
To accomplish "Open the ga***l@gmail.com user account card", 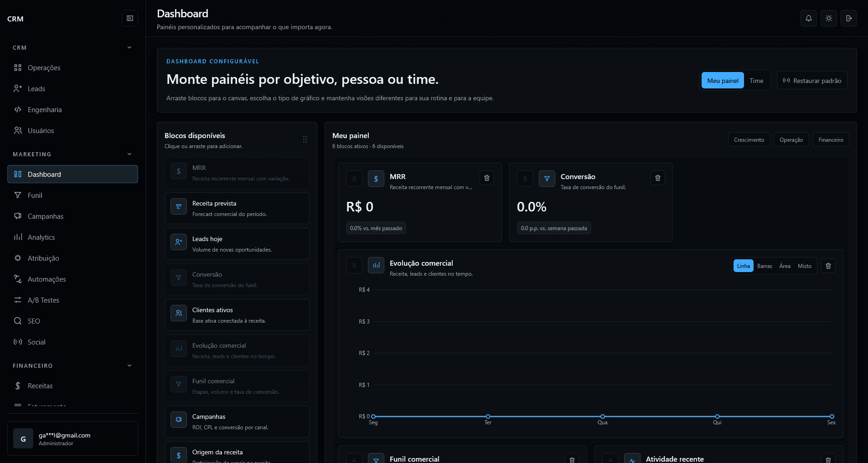I will point(72,438).
